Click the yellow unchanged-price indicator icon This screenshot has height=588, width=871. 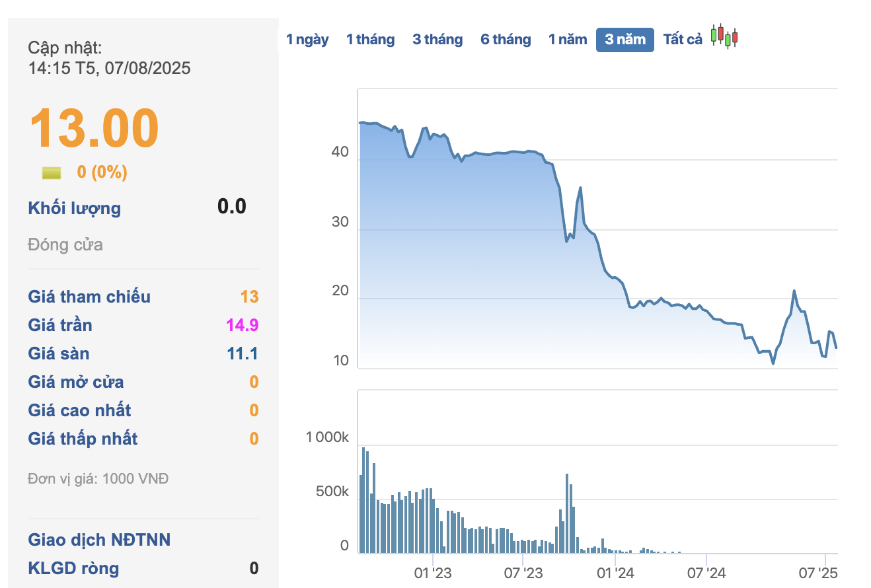[52, 173]
